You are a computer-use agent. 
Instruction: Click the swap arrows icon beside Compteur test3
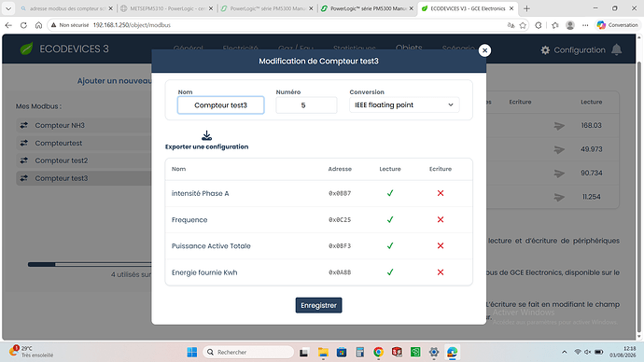pyautogui.click(x=24, y=178)
